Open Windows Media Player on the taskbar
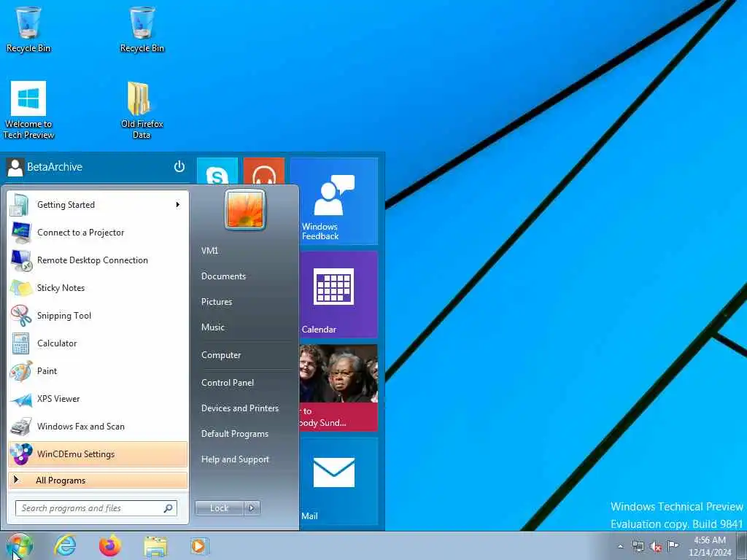The height and width of the screenshot is (560, 747). point(198,545)
